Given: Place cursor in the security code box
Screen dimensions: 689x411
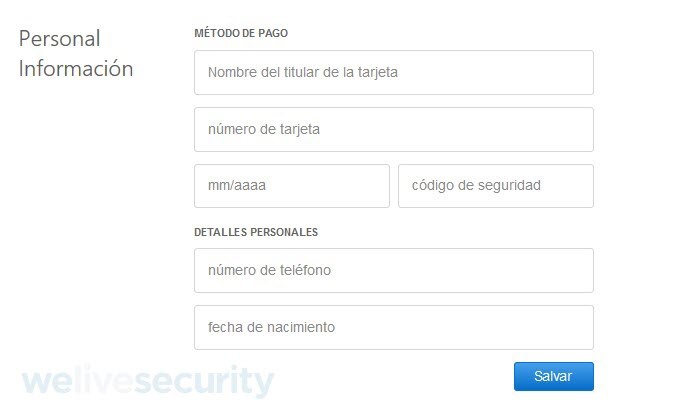Looking at the screenshot, I should (x=495, y=186).
